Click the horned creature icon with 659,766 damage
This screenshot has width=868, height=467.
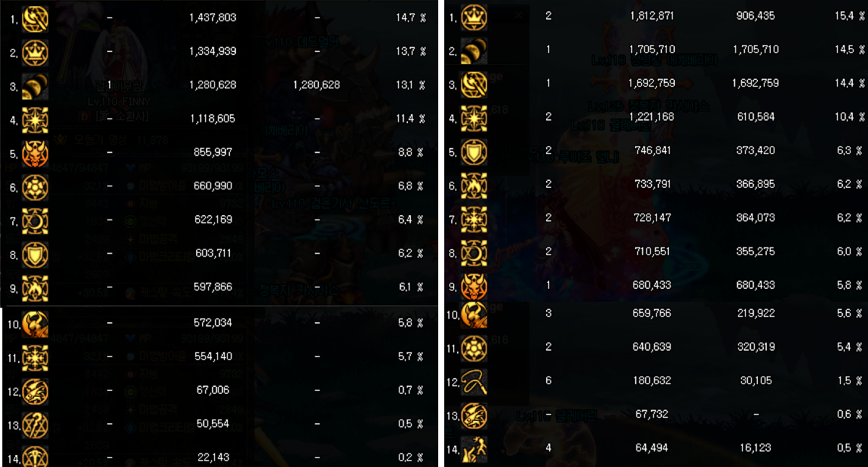pyautogui.click(x=474, y=315)
